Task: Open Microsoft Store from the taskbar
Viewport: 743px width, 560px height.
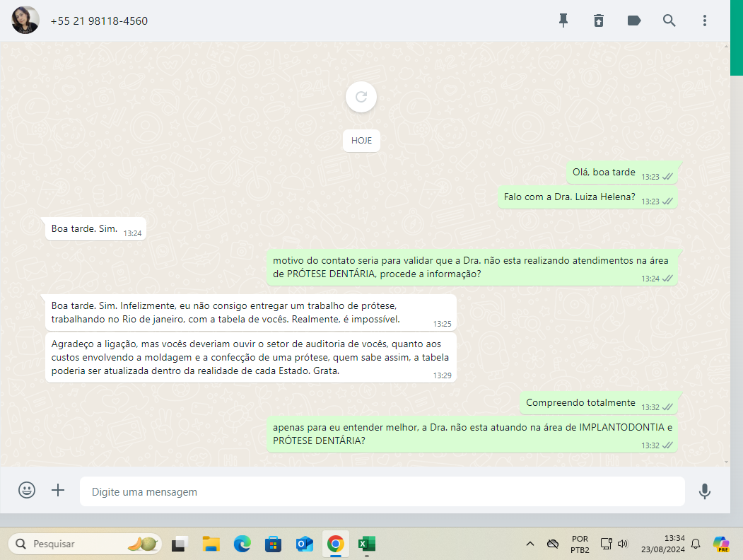Action: pyautogui.click(x=273, y=544)
